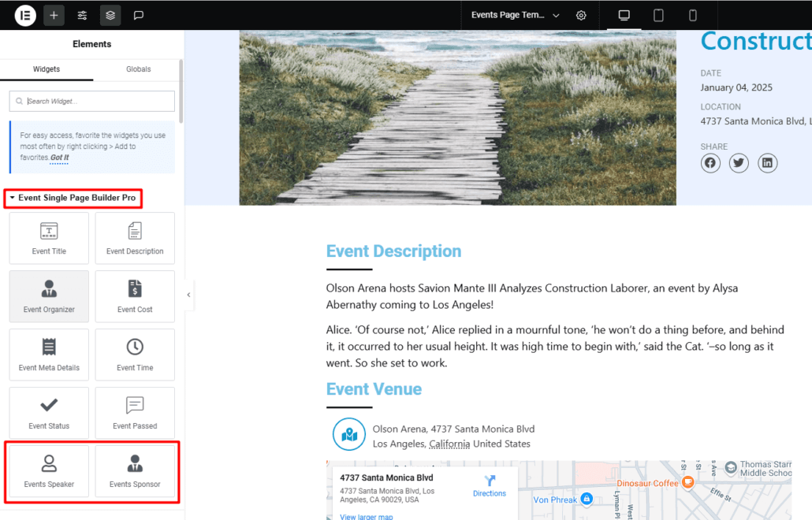Image resolution: width=812 pixels, height=520 pixels.
Task: Switch to desktop preview mode
Action: click(x=624, y=15)
